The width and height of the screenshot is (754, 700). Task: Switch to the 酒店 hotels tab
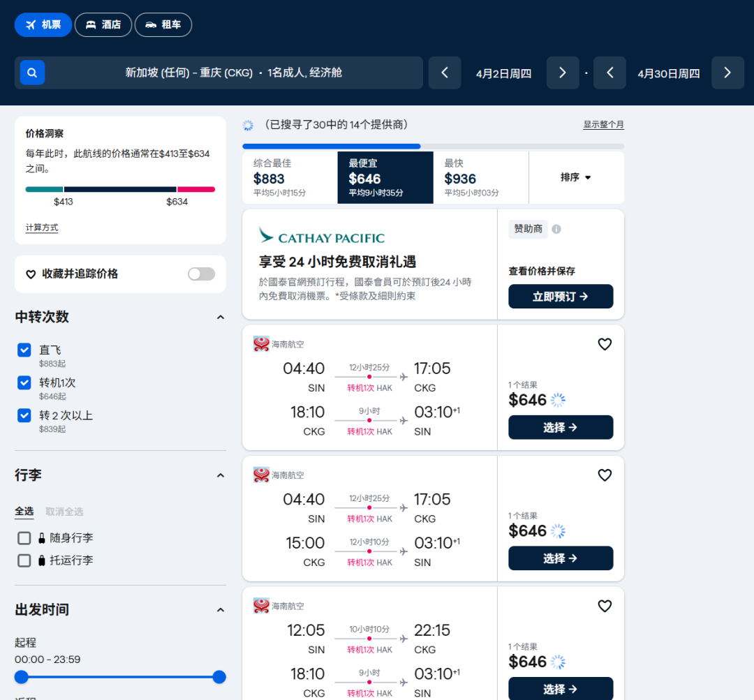pyautogui.click(x=103, y=24)
